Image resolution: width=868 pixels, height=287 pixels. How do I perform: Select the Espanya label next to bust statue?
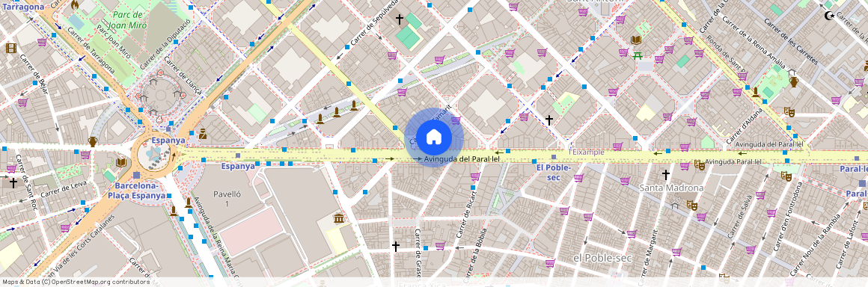click(168, 141)
